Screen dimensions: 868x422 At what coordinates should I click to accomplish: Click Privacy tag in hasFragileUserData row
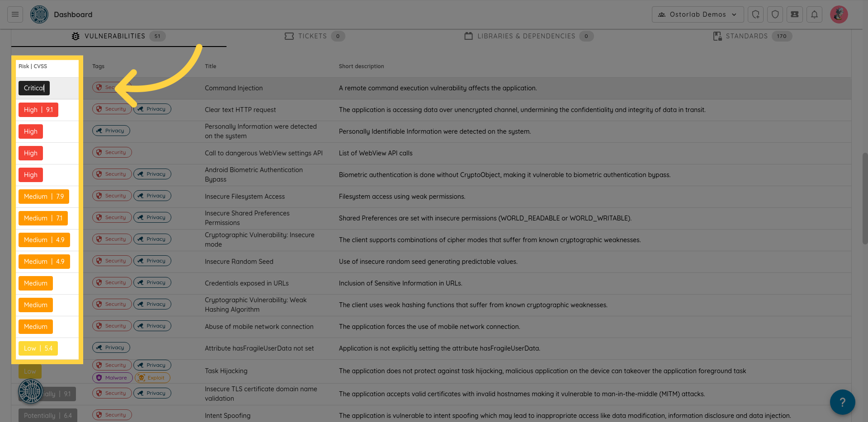[x=111, y=347]
